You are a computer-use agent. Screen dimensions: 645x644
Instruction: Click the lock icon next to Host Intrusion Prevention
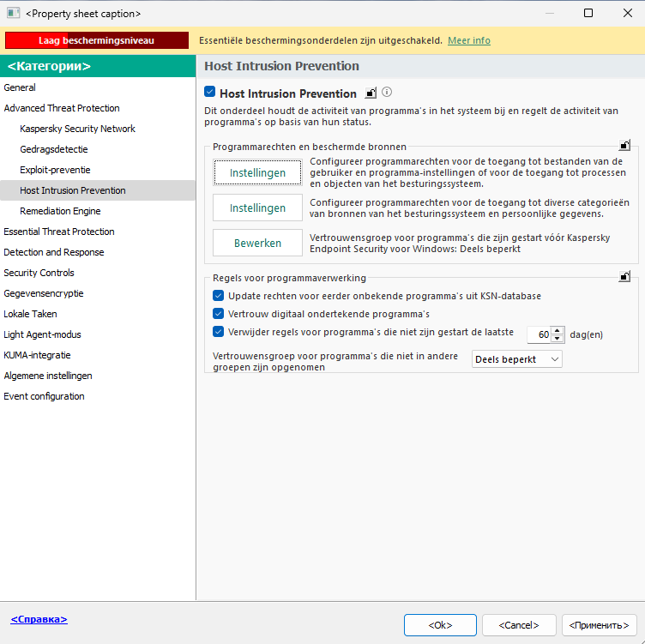[x=371, y=93]
